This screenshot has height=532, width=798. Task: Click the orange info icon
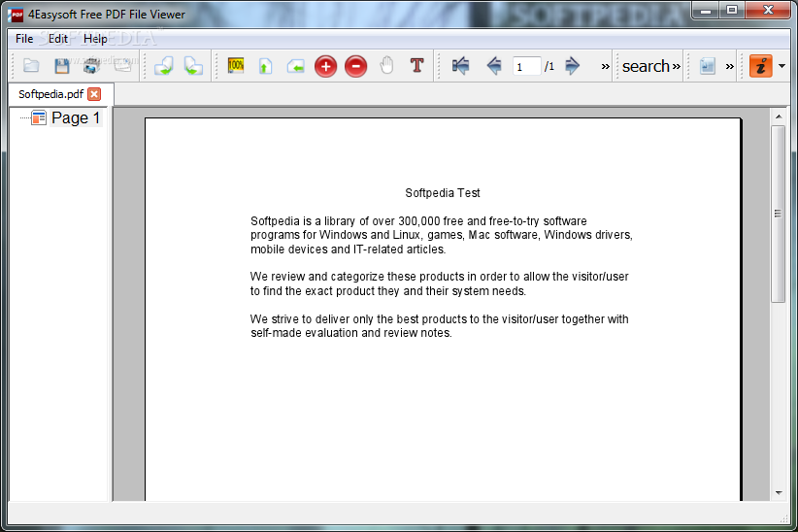tap(761, 66)
